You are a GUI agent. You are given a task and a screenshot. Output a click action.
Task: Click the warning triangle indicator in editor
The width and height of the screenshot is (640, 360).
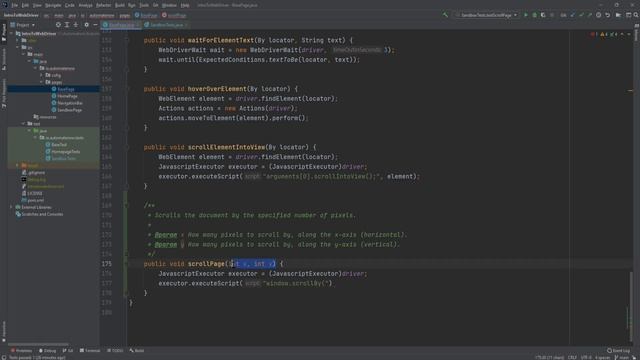click(603, 34)
